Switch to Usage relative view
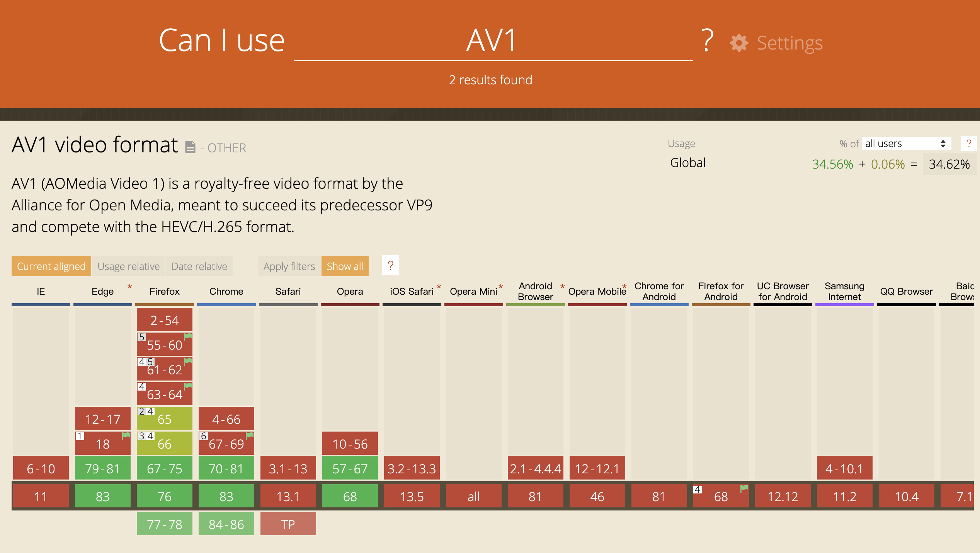The width and height of the screenshot is (980, 553). pos(128,266)
